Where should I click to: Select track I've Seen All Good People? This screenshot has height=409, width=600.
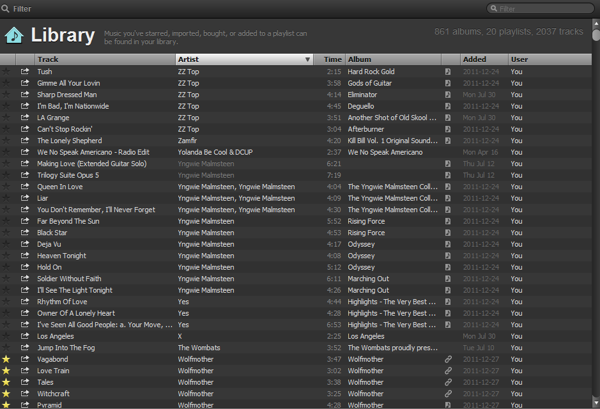(x=104, y=324)
